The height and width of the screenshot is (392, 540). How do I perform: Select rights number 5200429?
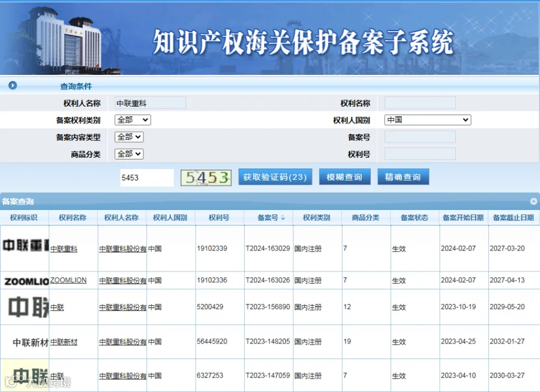(x=210, y=307)
